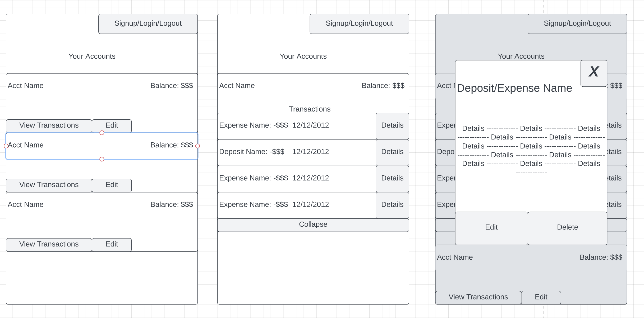Click Edit next to second View Transactions
This screenshot has height=318, width=644.
point(112,185)
